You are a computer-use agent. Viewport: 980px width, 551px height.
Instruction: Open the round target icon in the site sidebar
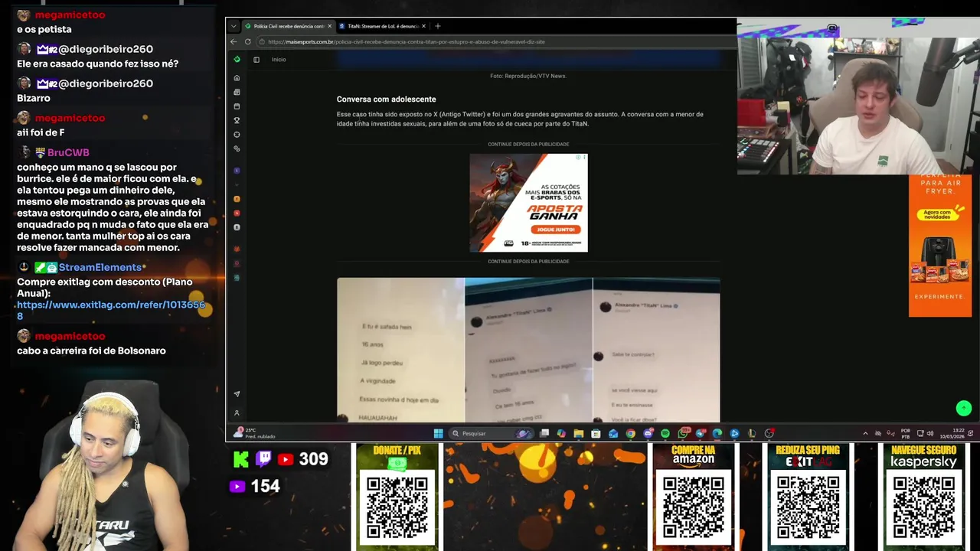pyautogui.click(x=237, y=135)
